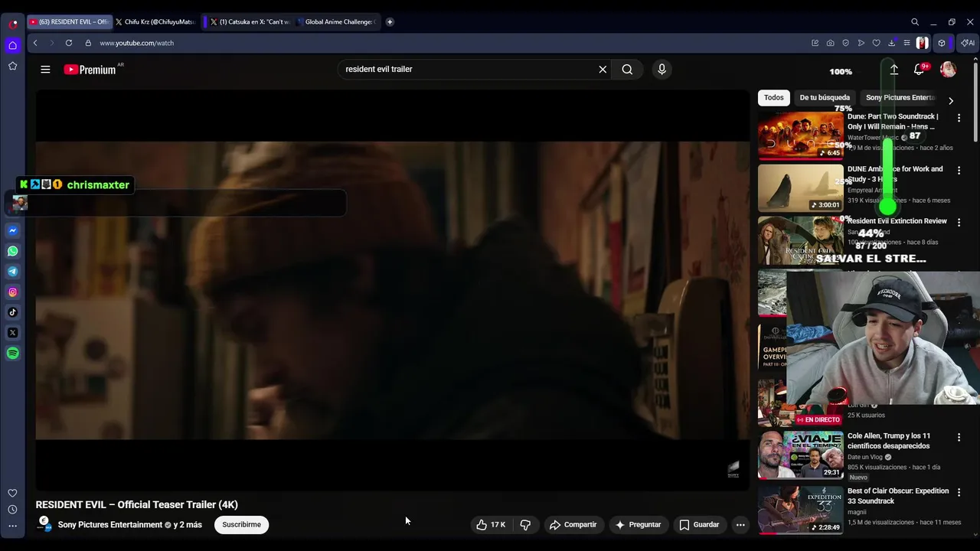Open WhatsApp in Opera sidebar
This screenshot has height=551, width=980.
pyautogui.click(x=13, y=251)
